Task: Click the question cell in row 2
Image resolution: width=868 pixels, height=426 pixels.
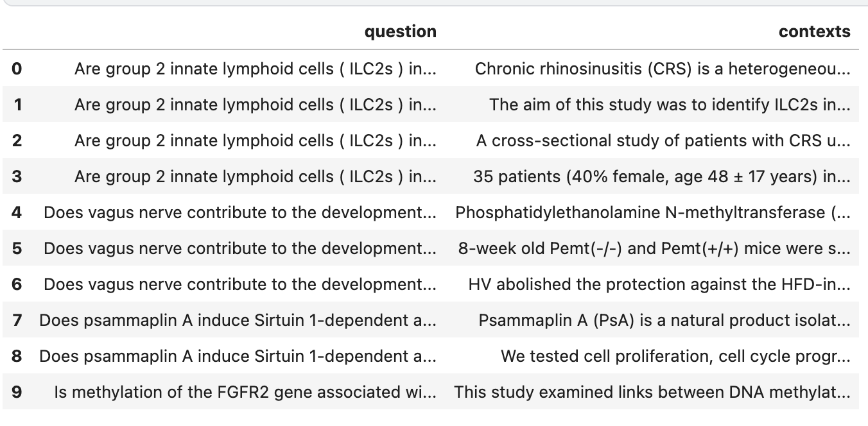Action: coord(255,140)
